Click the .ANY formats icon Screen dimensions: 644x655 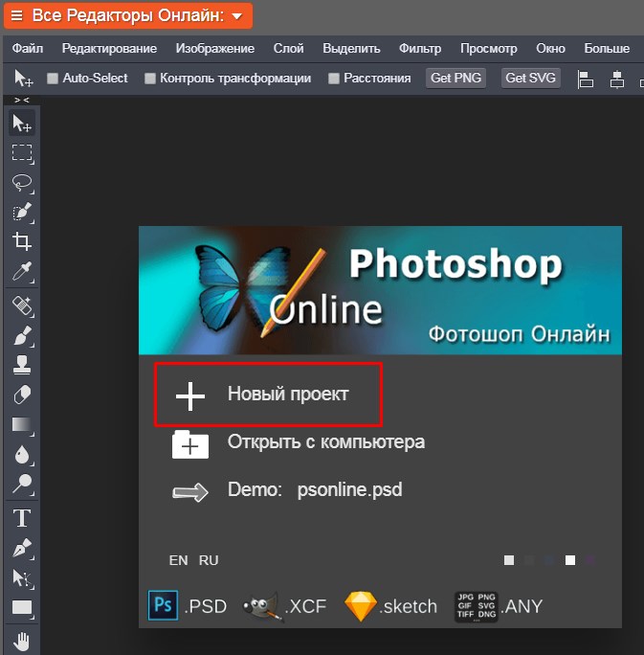coord(477,606)
